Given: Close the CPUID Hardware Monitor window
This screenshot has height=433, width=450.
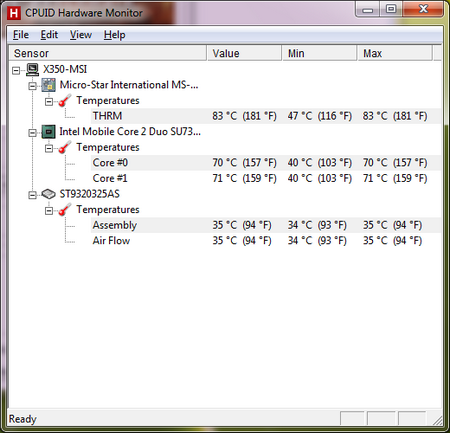Looking at the screenshot, I should tap(423, 9).
